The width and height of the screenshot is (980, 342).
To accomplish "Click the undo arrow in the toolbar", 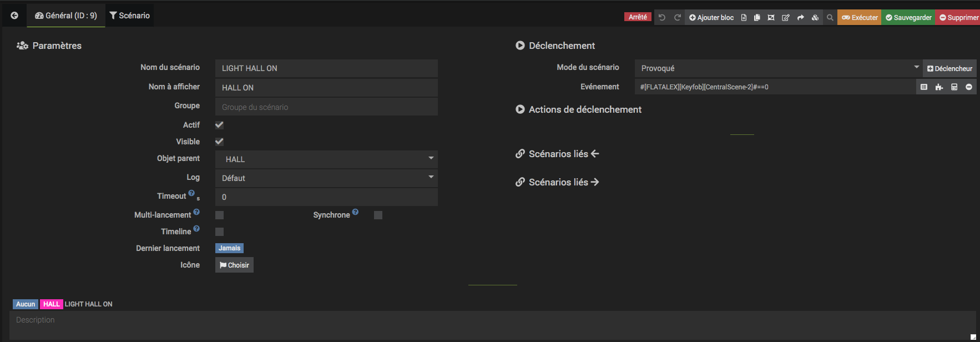I will (662, 18).
